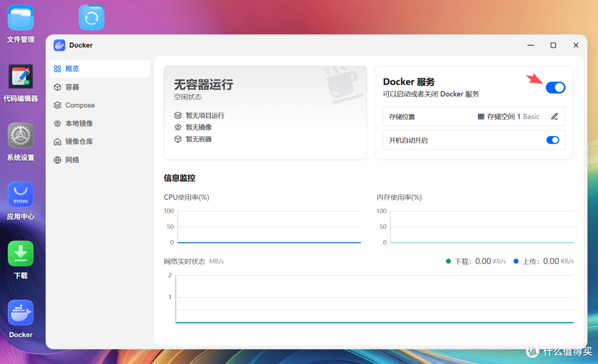Click inside the memory usage chart
The image size is (598, 364).
pos(482,227)
